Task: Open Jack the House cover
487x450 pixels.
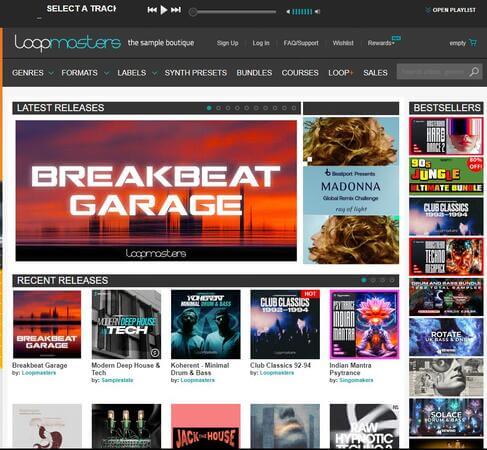Action: pos(206,426)
